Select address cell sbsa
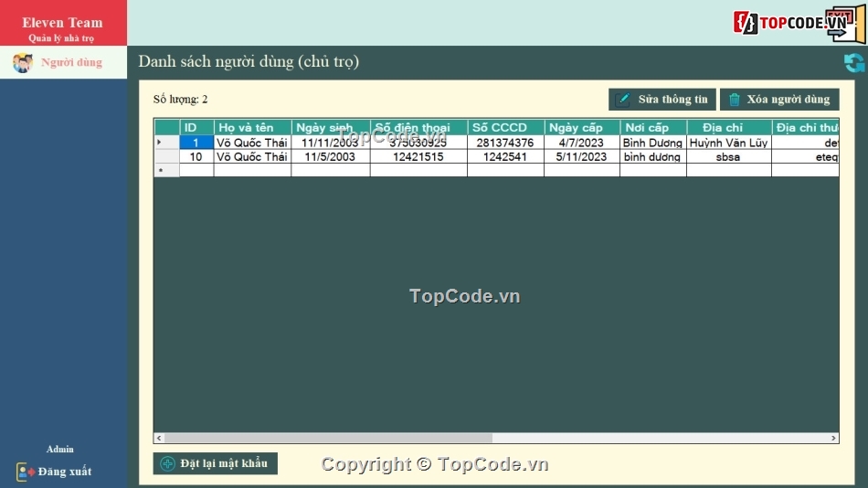Image resolution: width=868 pixels, height=488 pixels. 729,157
